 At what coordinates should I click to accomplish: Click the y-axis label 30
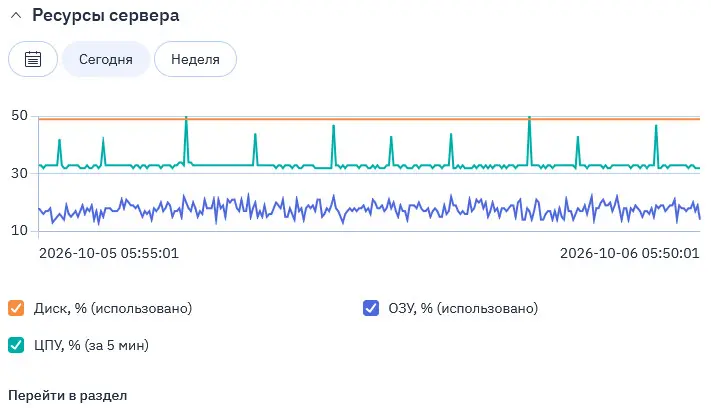click(19, 173)
